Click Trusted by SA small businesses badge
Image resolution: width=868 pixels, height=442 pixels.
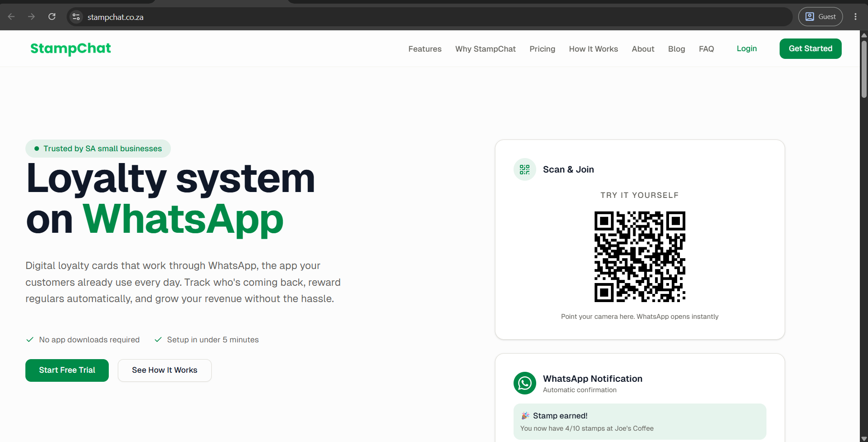pos(98,149)
